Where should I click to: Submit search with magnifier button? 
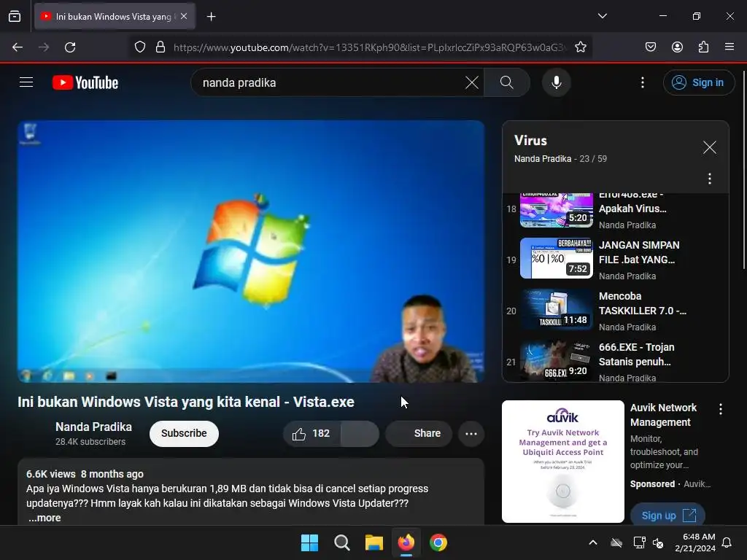tap(507, 82)
